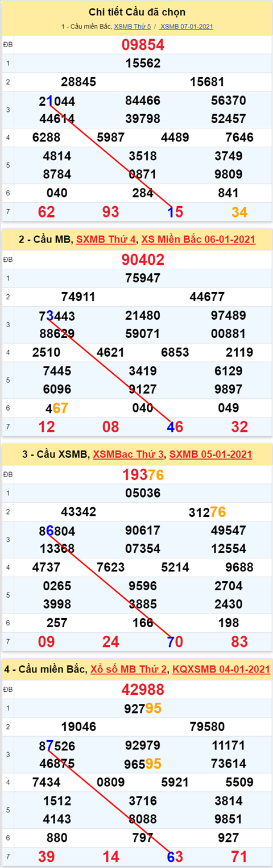Click second prize number 15681
The width and height of the screenshot is (273, 868).
pos(207,82)
